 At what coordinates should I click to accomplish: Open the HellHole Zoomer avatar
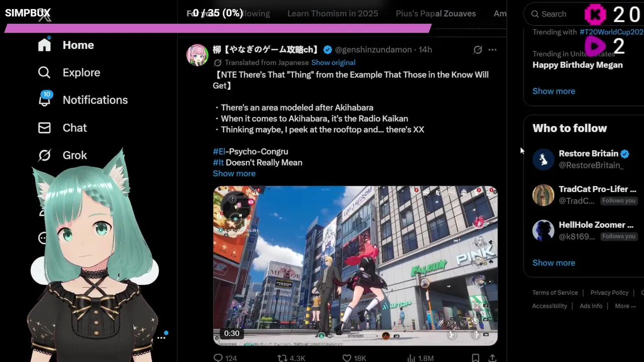(543, 231)
